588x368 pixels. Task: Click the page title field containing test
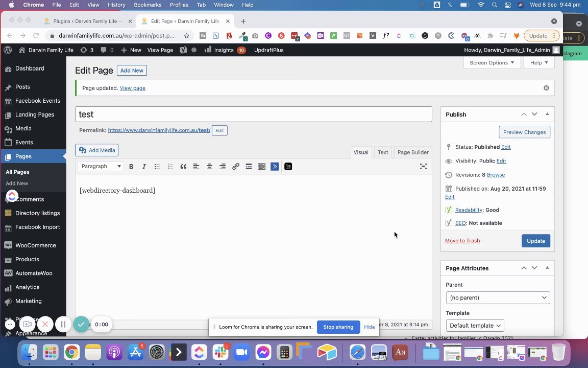pyautogui.click(x=254, y=114)
